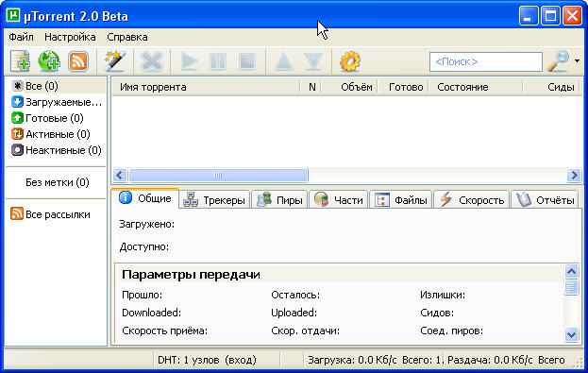The width and height of the screenshot is (588, 373).
Task: Click the Параметры передачи heading
Action: [191, 274]
